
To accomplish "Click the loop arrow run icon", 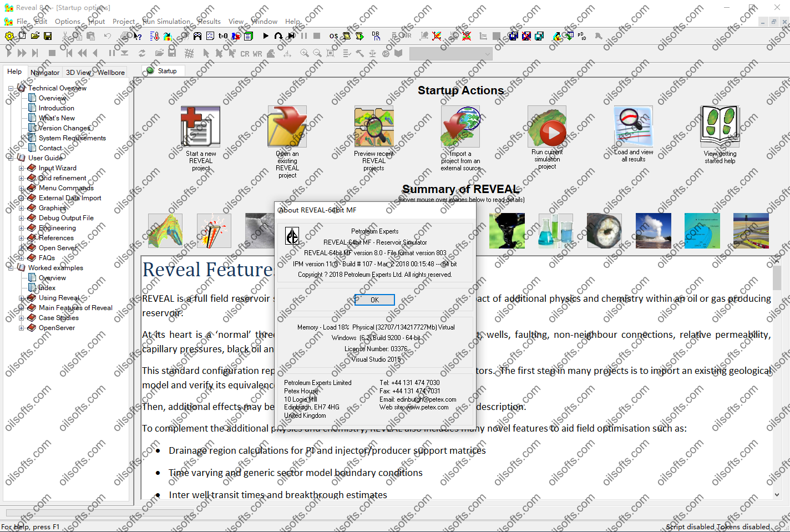I will click(278, 36).
